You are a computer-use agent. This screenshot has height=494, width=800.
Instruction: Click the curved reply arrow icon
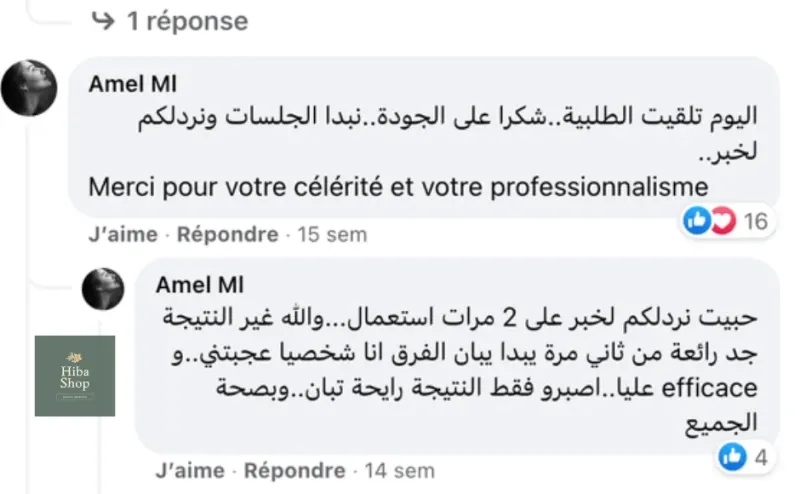(x=103, y=20)
